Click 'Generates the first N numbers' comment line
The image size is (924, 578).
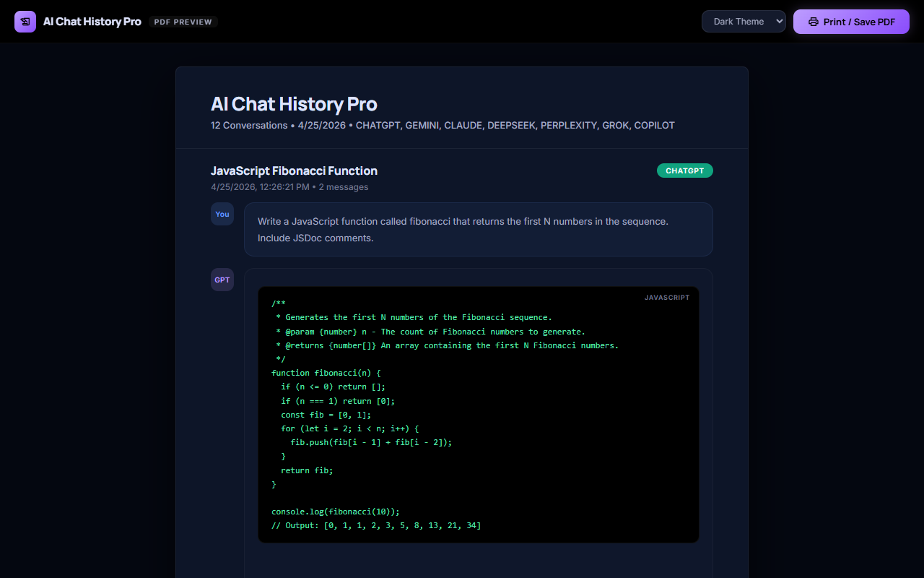[x=414, y=317]
